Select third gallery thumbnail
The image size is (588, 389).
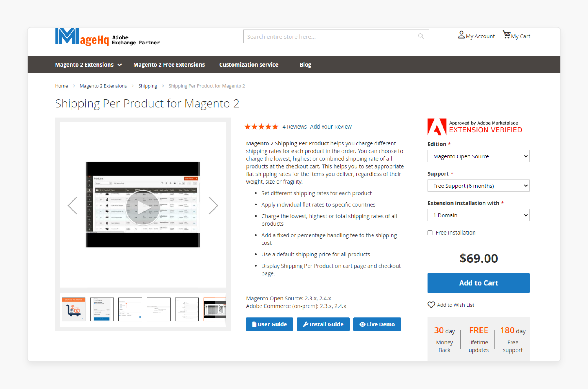click(x=130, y=309)
